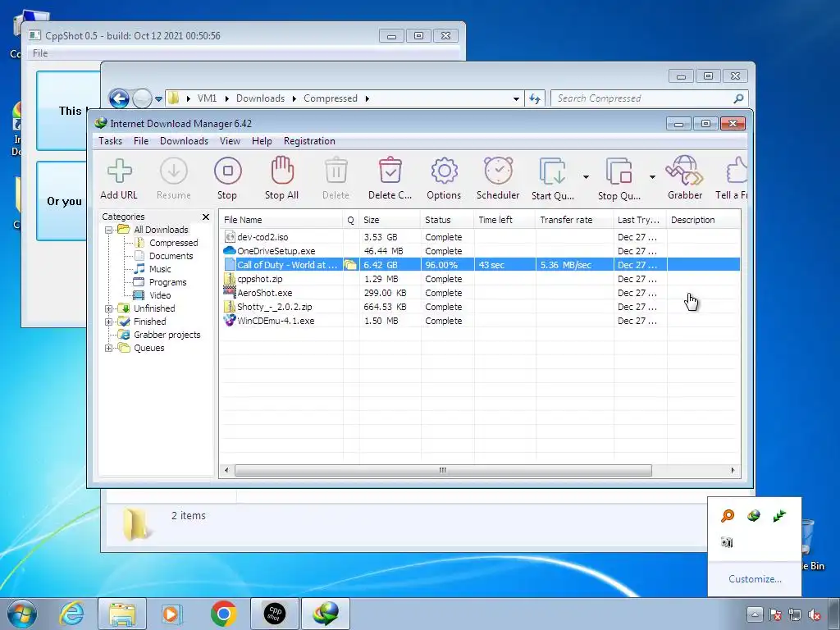Select the Documents category

coord(171,256)
